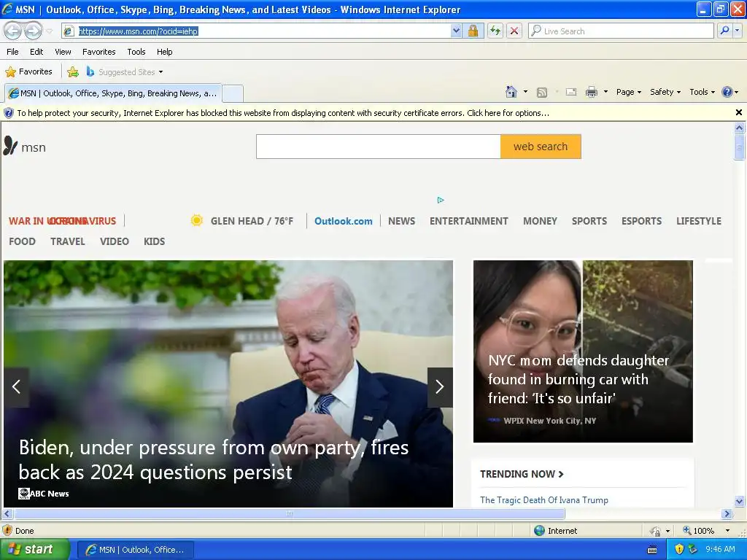The width and height of the screenshot is (747, 560).
Task: Open the TRAVEL section
Action: (x=68, y=241)
